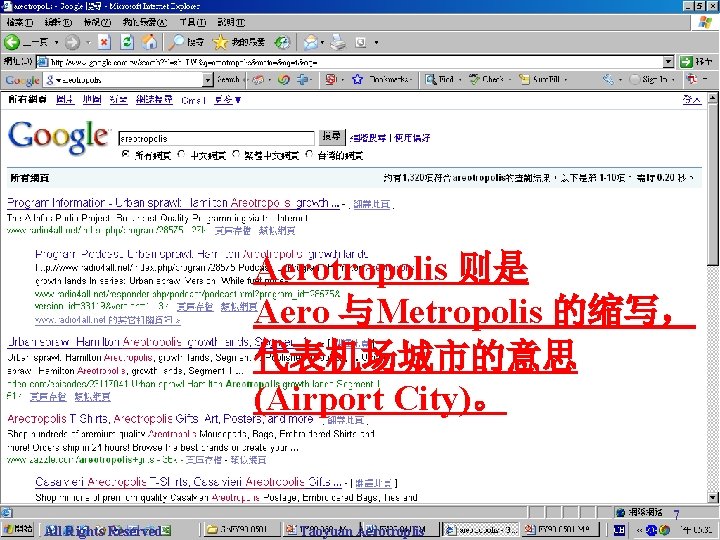Image resolution: width=720 pixels, height=540 pixels.
Task: Click the vertical scrollbar thumb
Action: click(x=712, y=185)
